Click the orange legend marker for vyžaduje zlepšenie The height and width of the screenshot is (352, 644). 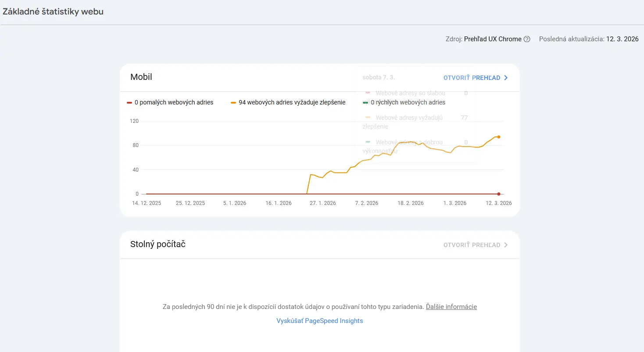tap(233, 103)
